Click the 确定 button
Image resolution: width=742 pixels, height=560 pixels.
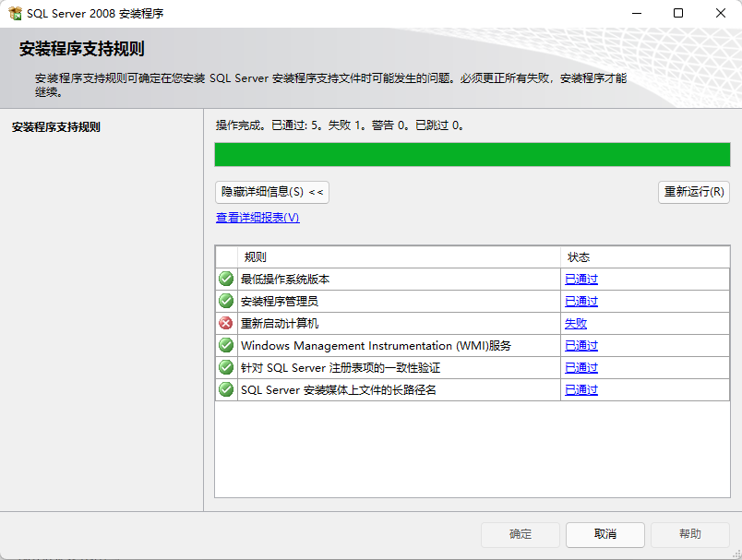pyautogui.click(x=521, y=534)
